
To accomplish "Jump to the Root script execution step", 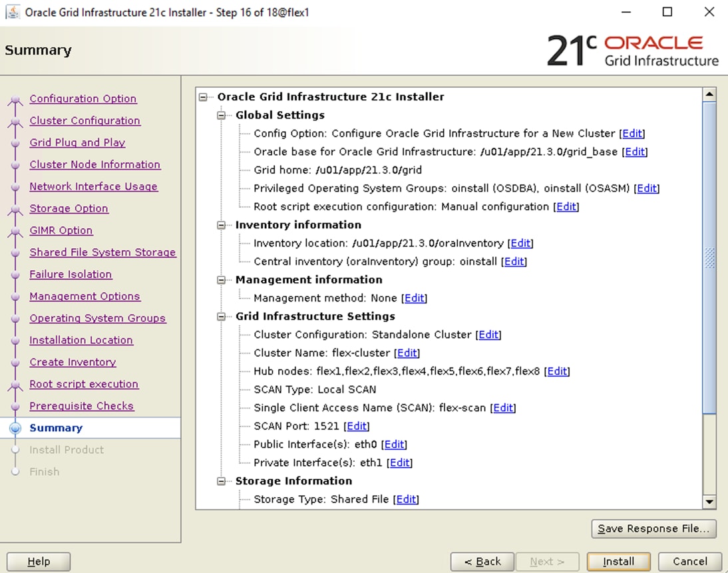I will click(x=84, y=384).
